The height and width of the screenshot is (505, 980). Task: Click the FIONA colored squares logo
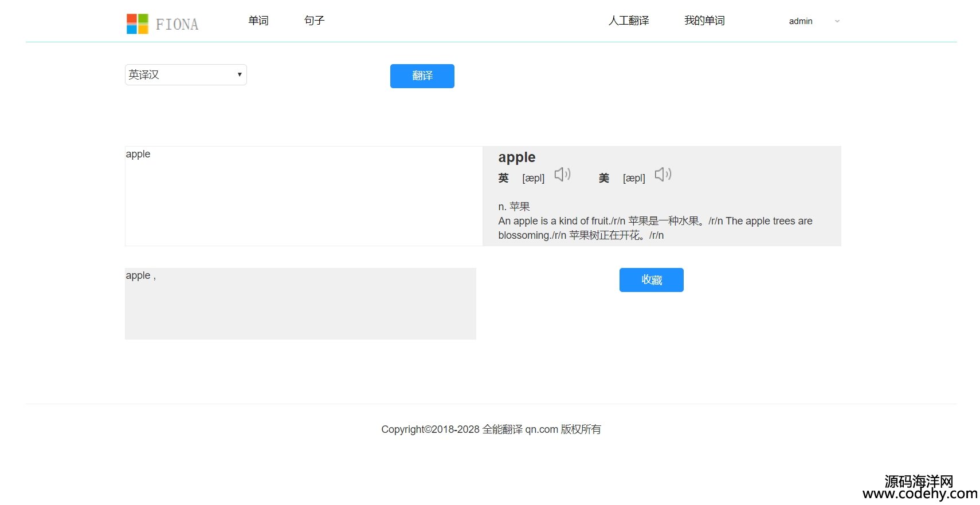pos(137,24)
